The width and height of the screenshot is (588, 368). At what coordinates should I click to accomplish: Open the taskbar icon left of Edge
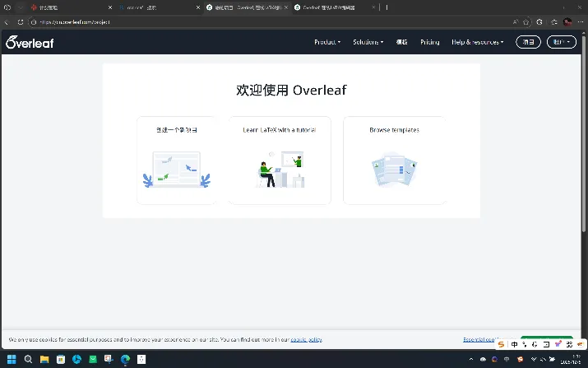109,360
